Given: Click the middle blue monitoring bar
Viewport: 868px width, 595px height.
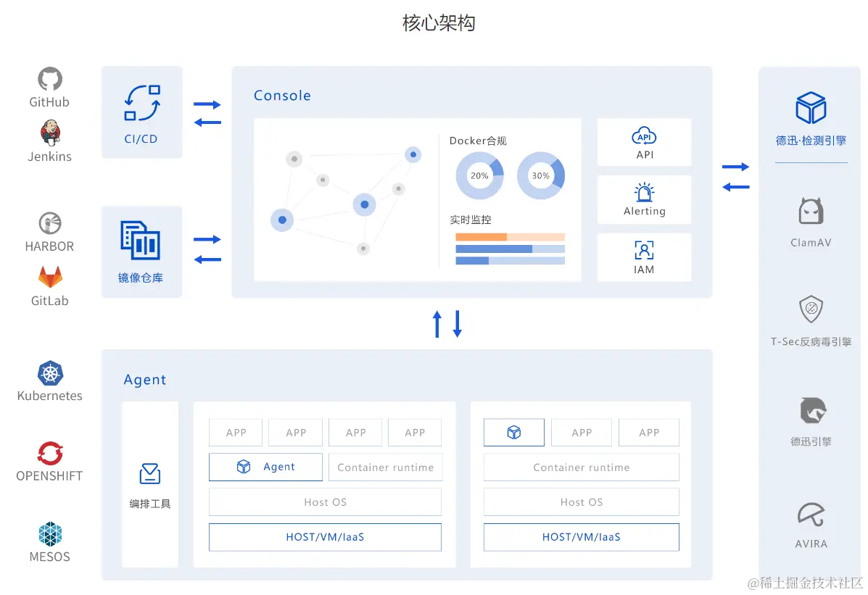Looking at the screenshot, I should click(x=510, y=249).
